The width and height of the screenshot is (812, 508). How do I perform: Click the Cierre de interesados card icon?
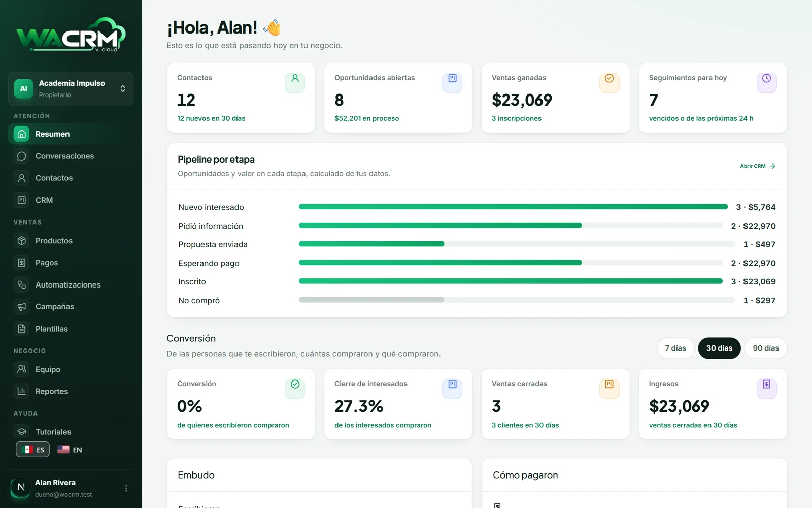452,389
